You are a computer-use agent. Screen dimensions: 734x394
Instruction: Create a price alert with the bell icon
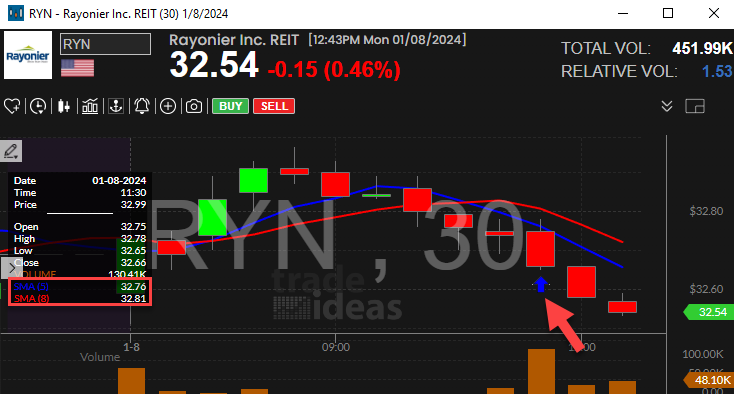point(142,106)
